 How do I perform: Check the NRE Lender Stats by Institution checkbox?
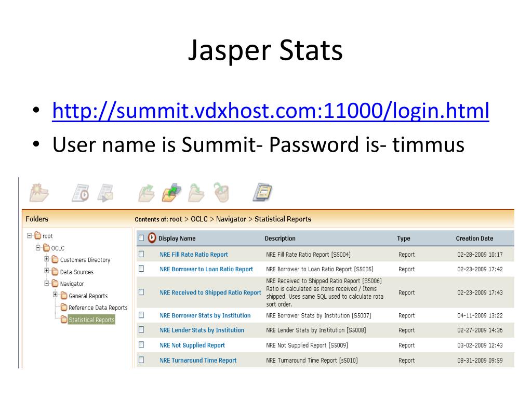point(141,330)
